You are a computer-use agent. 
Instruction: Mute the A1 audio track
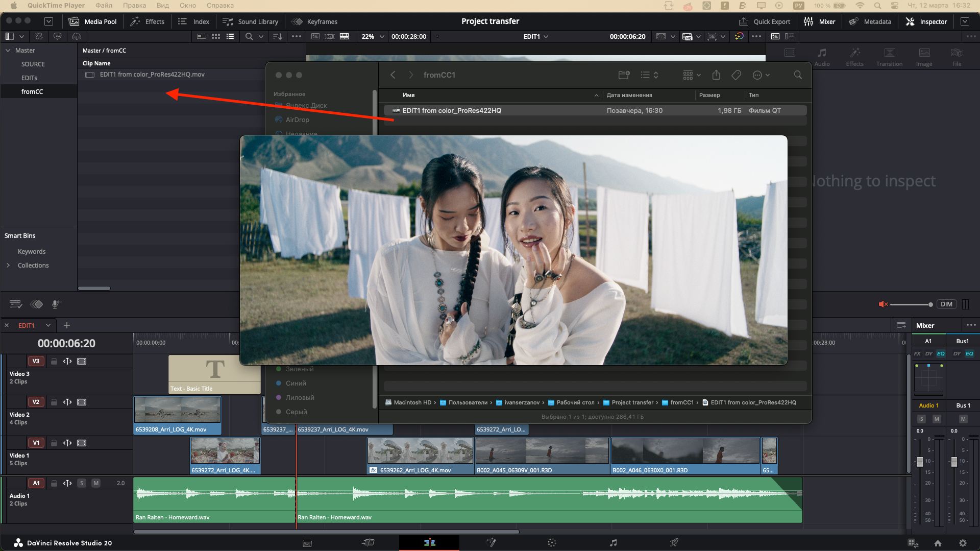click(95, 483)
